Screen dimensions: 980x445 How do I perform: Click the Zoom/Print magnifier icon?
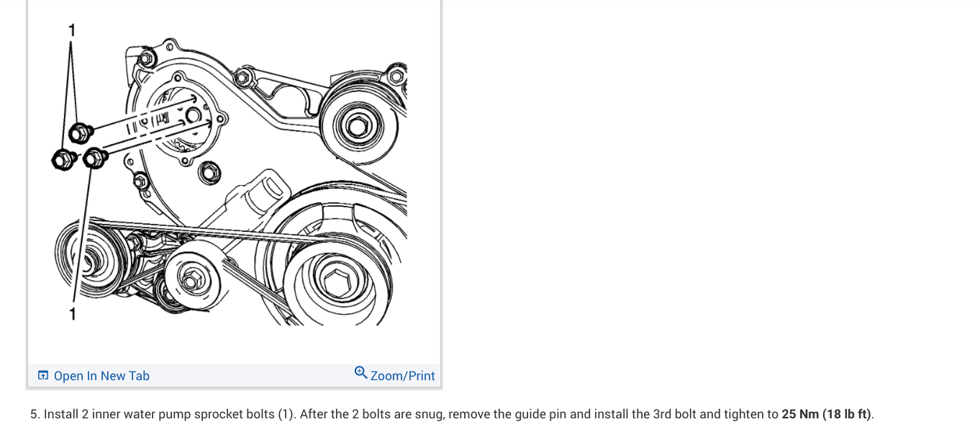(360, 372)
